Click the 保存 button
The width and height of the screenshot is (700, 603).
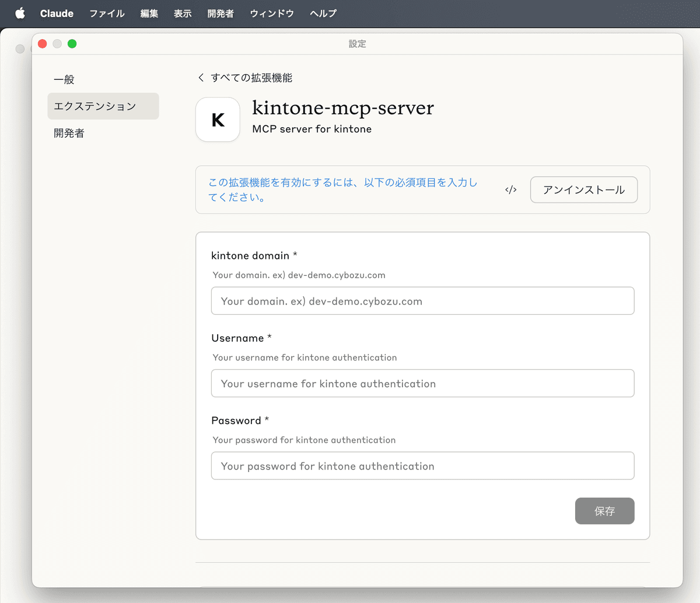605,511
